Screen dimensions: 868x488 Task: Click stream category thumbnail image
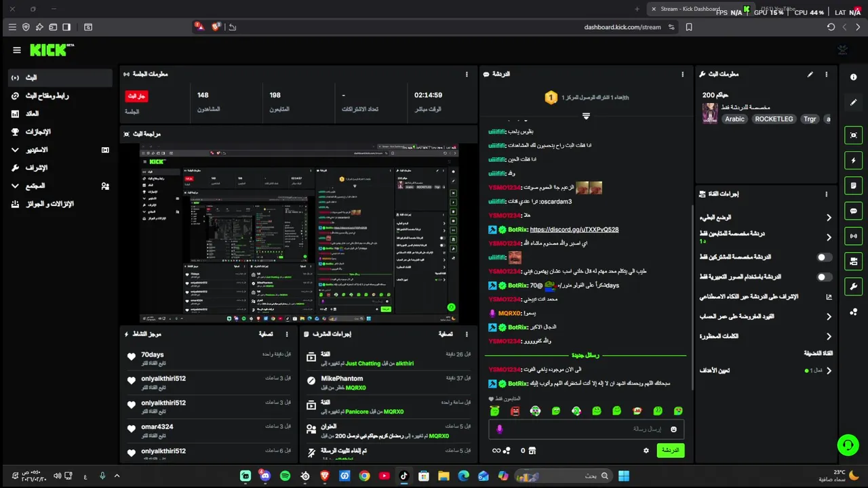coord(710,113)
